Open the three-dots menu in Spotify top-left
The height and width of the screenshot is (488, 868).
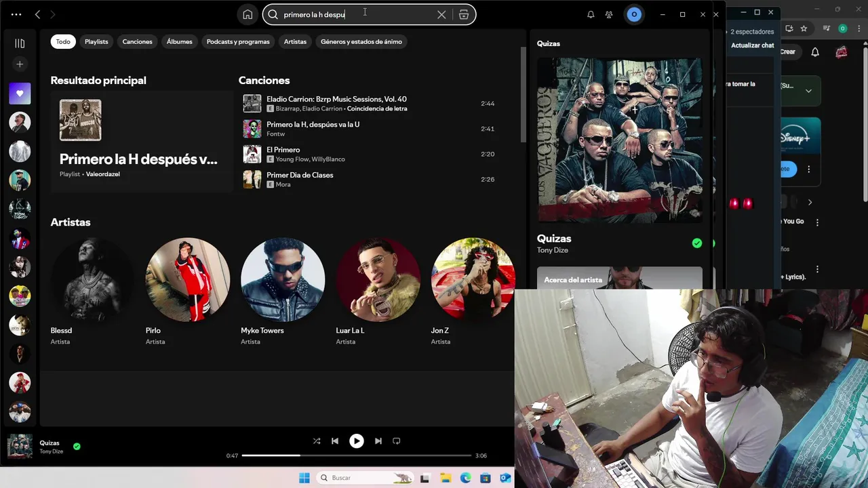coord(16,14)
